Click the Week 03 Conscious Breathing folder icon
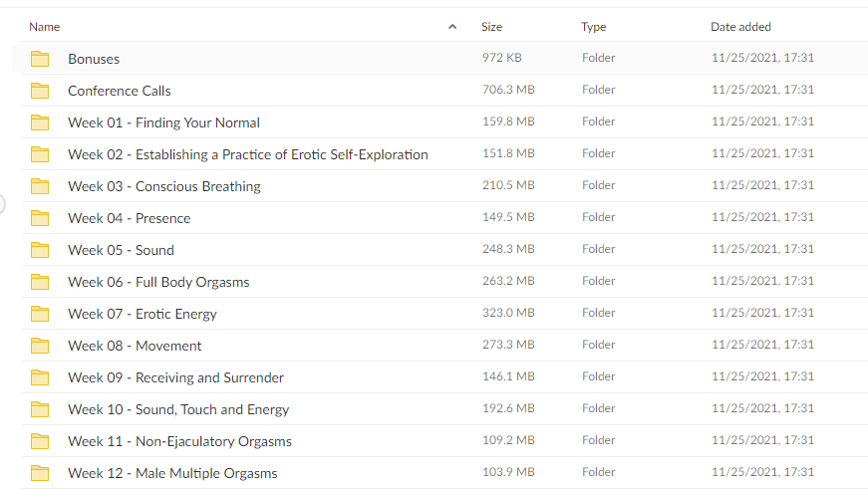868x489 pixels. pyautogui.click(x=40, y=186)
